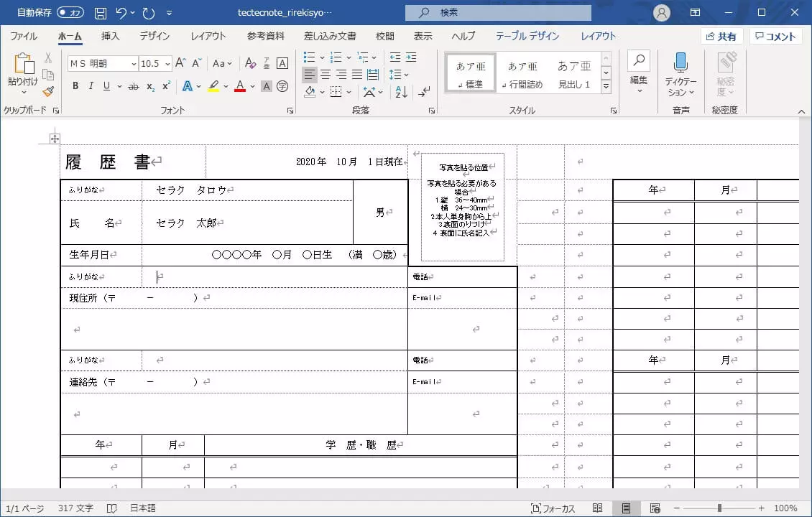Image resolution: width=812 pixels, height=517 pixels.
Task: Open the テーブル デザイン tab
Action: pos(529,36)
